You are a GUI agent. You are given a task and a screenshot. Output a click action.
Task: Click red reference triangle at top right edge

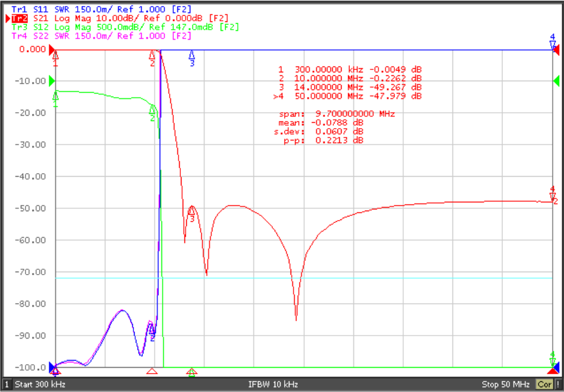tap(556, 50)
